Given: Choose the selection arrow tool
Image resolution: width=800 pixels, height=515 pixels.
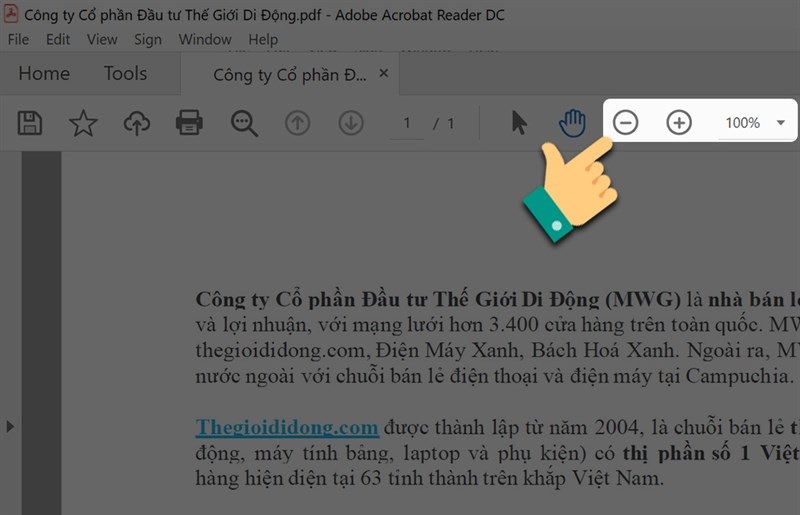Looking at the screenshot, I should [x=519, y=123].
